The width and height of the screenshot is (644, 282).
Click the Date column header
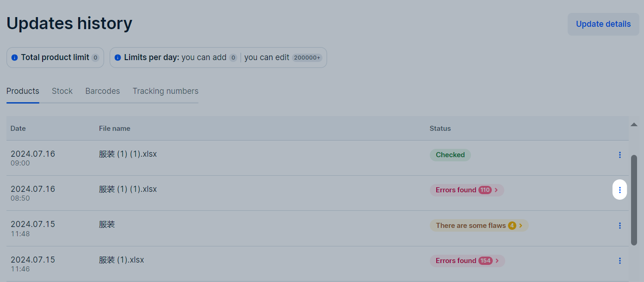[x=18, y=128]
